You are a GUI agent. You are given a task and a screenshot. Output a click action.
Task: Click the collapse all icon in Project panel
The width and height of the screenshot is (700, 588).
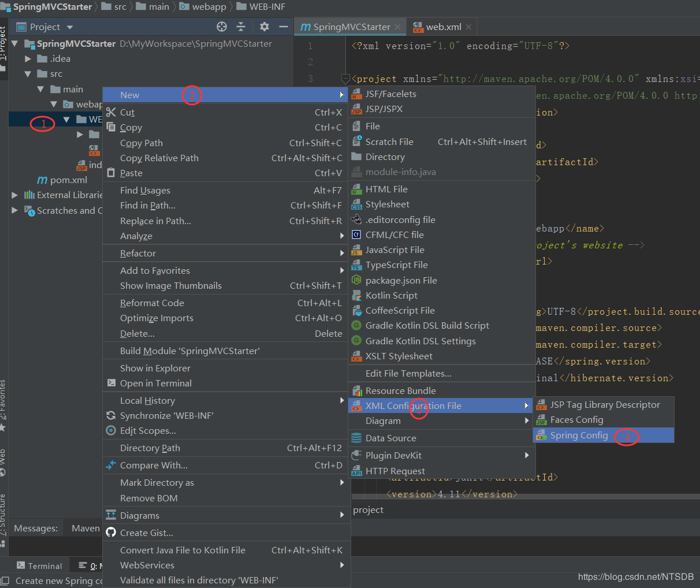click(x=241, y=27)
